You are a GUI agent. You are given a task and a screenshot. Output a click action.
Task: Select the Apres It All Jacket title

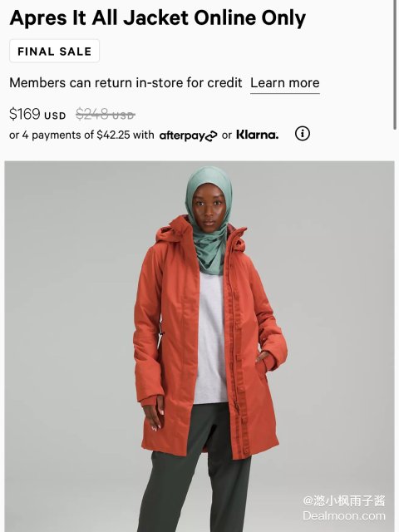[158, 18]
